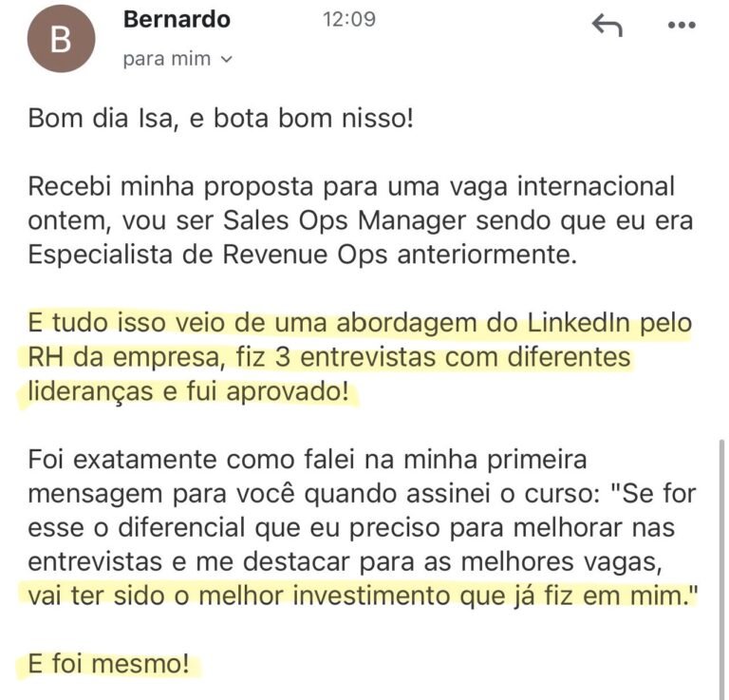729x700 pixels.
Task: Click "RH da empresa" in highlighted text
Action: pos(114,358)
